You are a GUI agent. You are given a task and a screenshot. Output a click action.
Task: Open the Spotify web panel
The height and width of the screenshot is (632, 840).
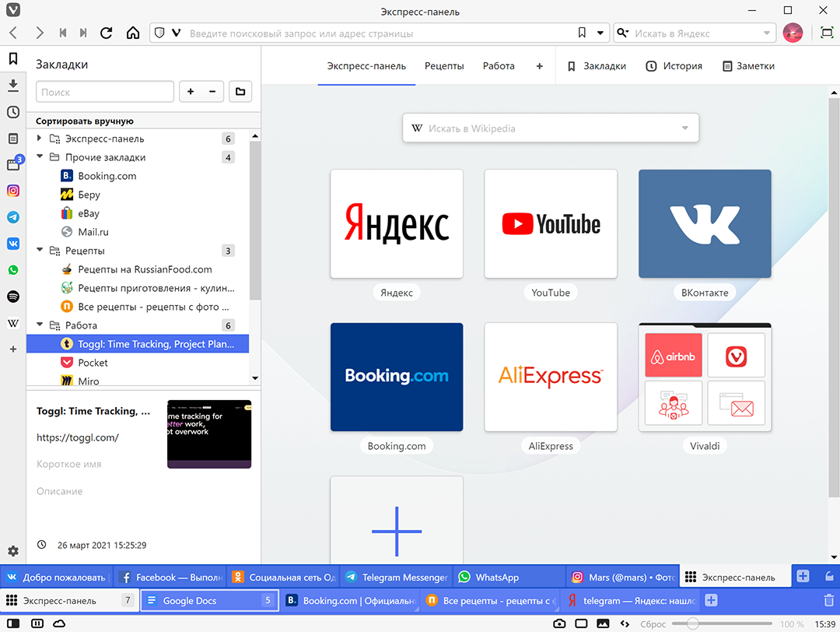(x=13, y=297)
